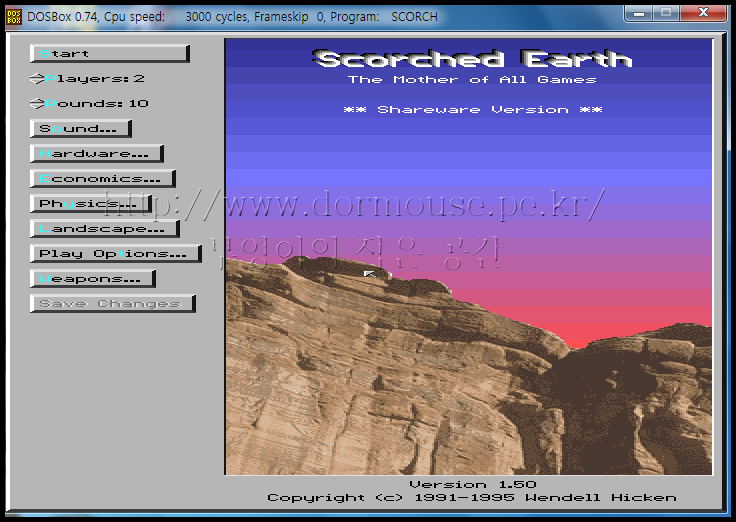Click the Shareware Version text
Image resolution: width=736 pixels, height=522 pixels.
coord(473,110)
